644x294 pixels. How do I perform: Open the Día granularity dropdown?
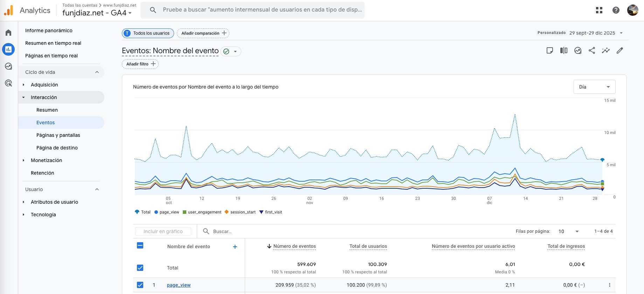coord(594,87)
